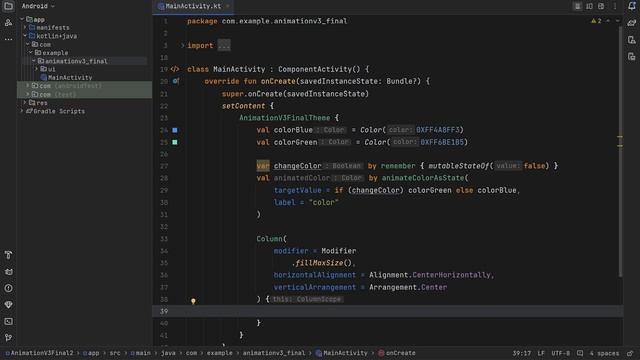
Task: Click the override gutter marker on line 20
Action: 176,81
